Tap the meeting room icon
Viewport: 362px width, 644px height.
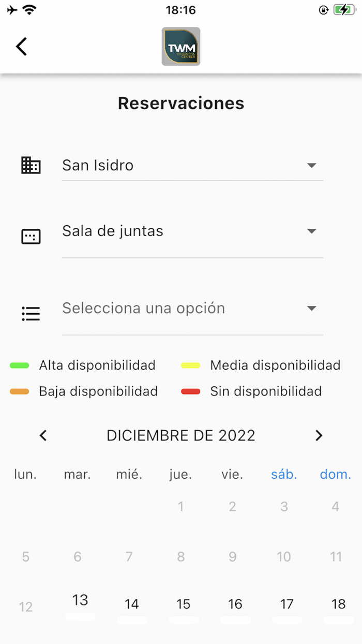tap(31, 237)
